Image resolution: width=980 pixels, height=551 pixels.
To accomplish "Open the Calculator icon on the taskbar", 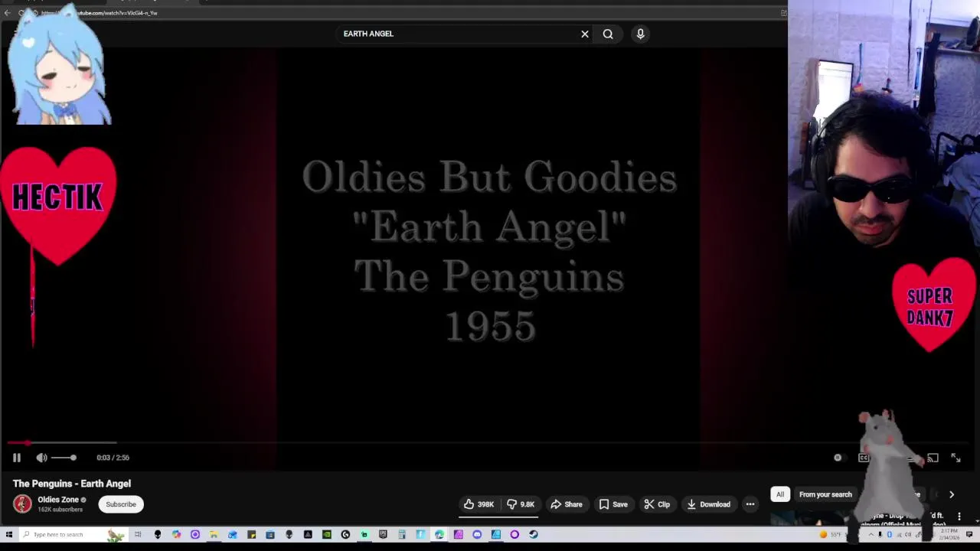I will pos(402,534).
